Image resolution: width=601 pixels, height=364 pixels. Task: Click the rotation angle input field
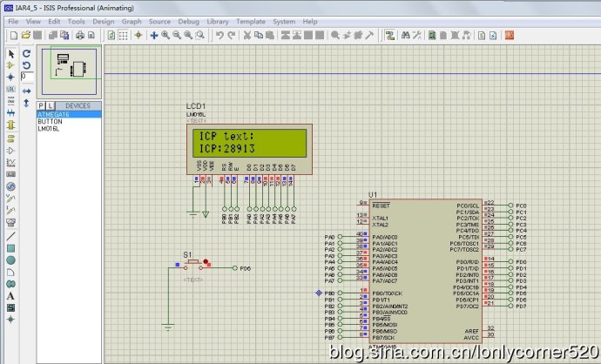tap(27, 77)
